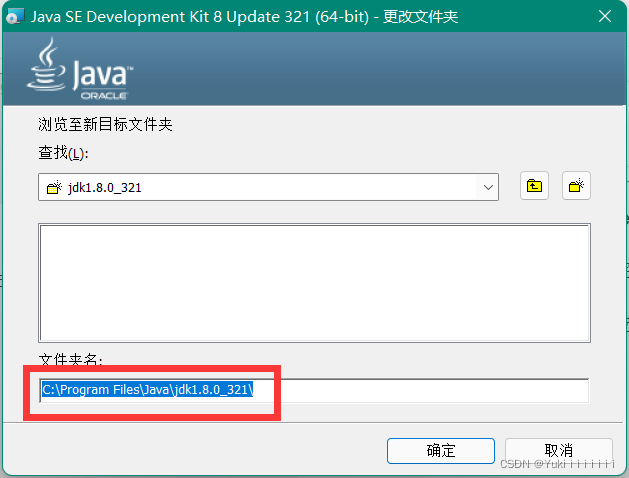Confirm with the 确定 button
The width and height of the screenshot is (629, 478).
pyautogui.click(x=441, y=451)
